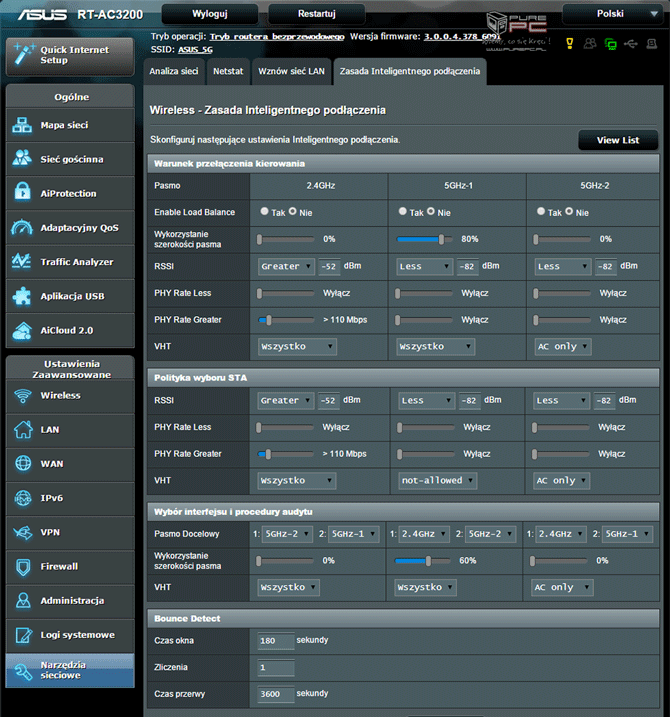The image size is (670, 717).
Task: Open the Mapa sieci network map icon
Action: point(23,126)
